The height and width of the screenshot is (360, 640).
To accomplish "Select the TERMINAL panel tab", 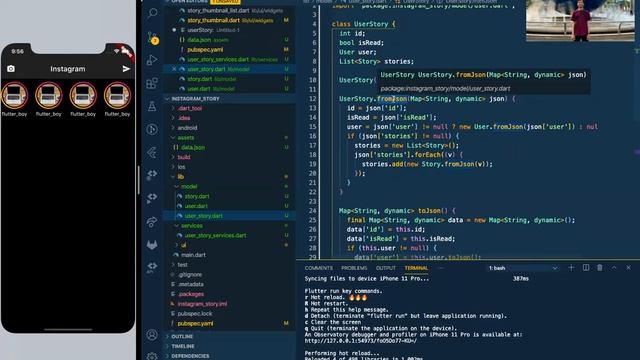I will pos(416,268).
